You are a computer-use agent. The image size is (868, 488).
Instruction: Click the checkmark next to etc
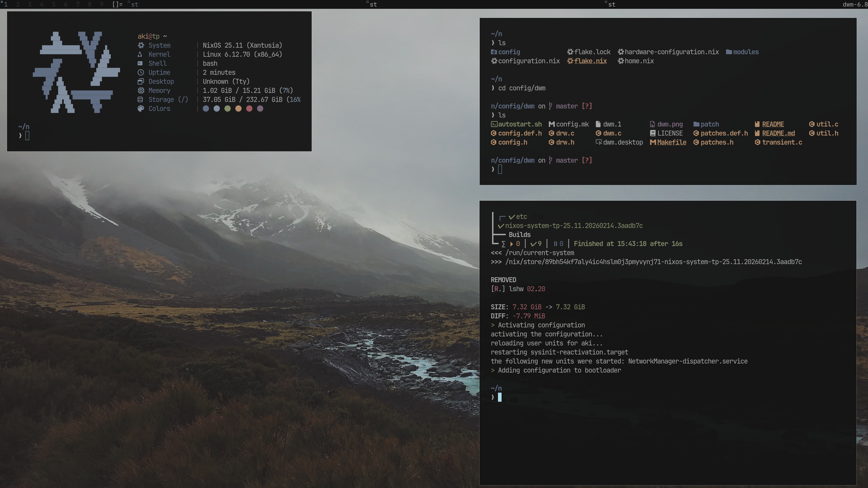click(x=512, y=217)
